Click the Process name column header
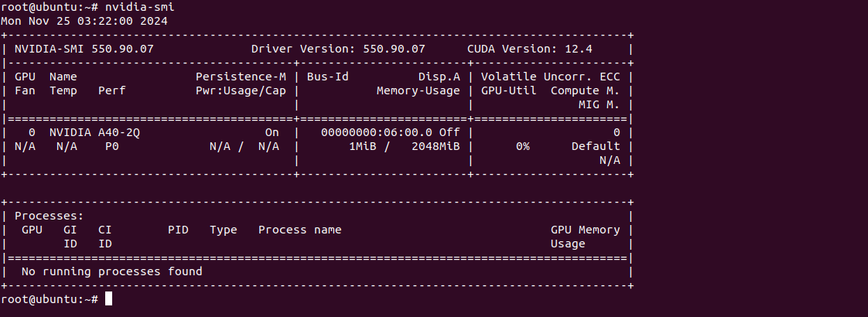This screenshot has height=317, width=868. (x=299, y=230)
